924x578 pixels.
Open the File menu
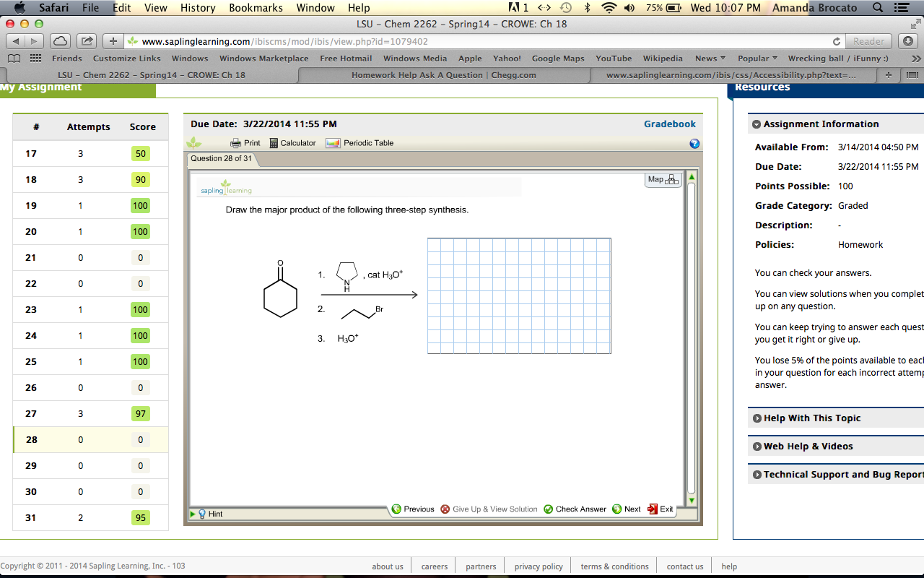[90, 8]
